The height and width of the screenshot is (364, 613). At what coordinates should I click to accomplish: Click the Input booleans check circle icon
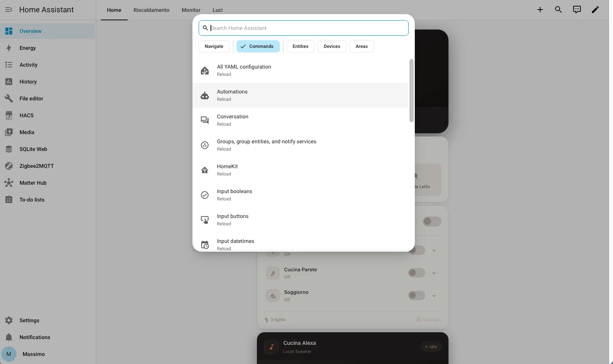[x=205, y=195]
